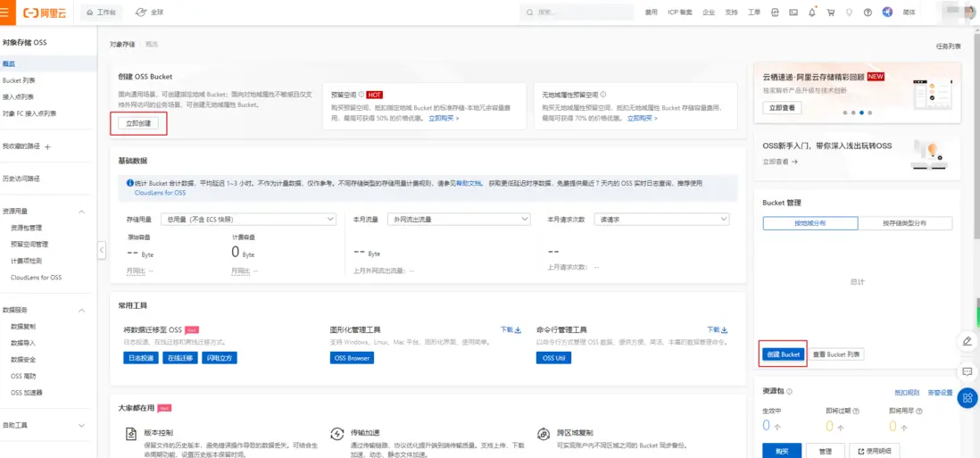
Task: Click the blue 购买 button
Action: [x=782, y=451]
